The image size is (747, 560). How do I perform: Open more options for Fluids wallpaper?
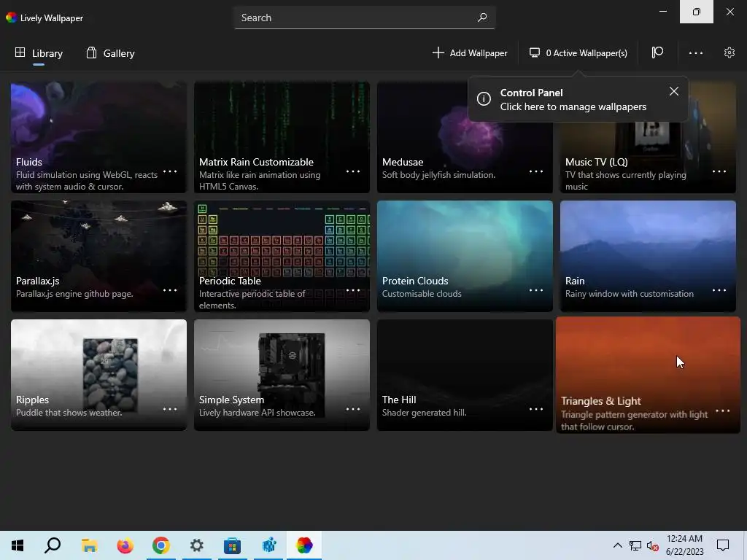tap(169, 171)
